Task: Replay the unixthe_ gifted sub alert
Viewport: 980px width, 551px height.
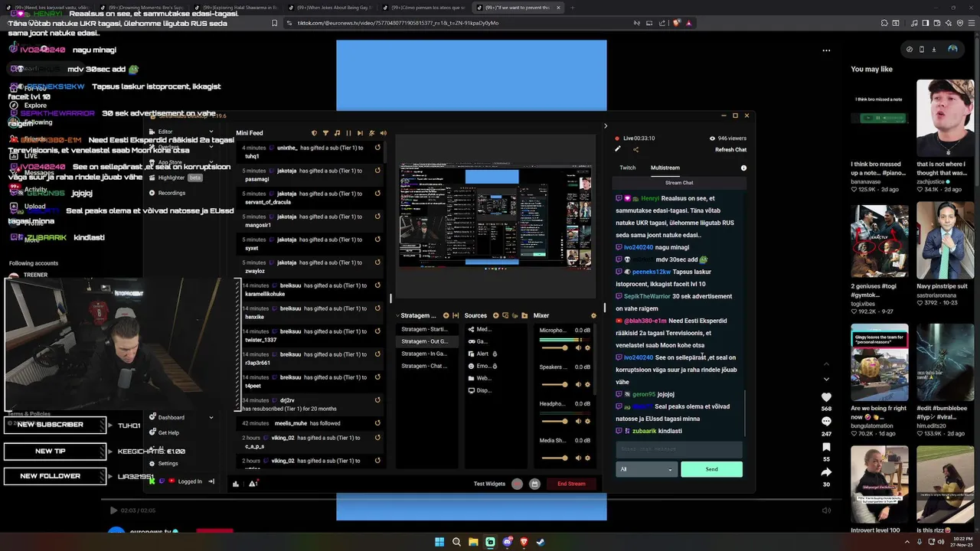Action: 377,148
